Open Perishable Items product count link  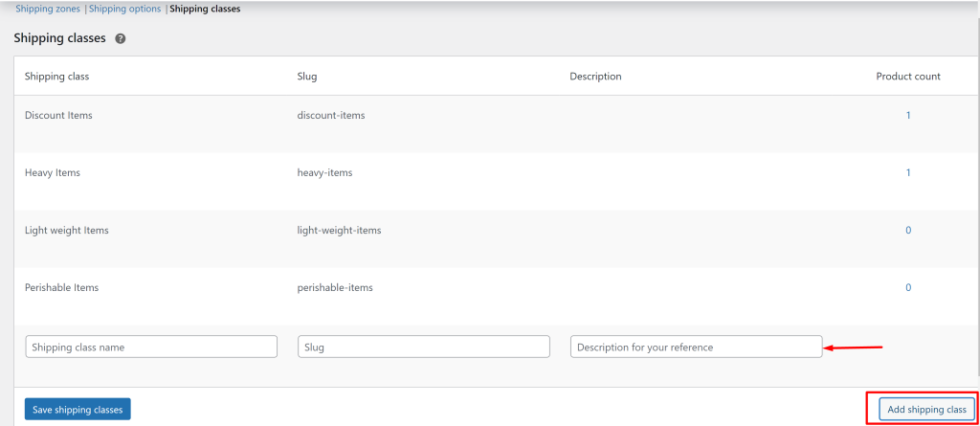(908, 288)
